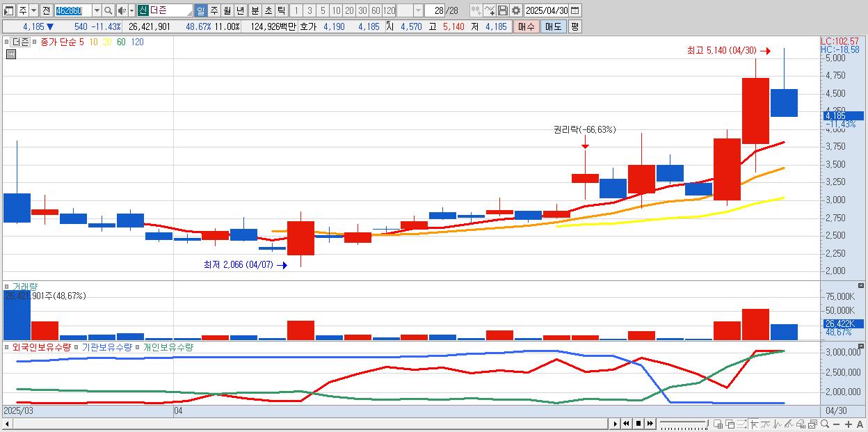Click the letter A text tool icon
The height and width of the screenshot is (432, 868).
pyautogui.click(x=860, y=424)
